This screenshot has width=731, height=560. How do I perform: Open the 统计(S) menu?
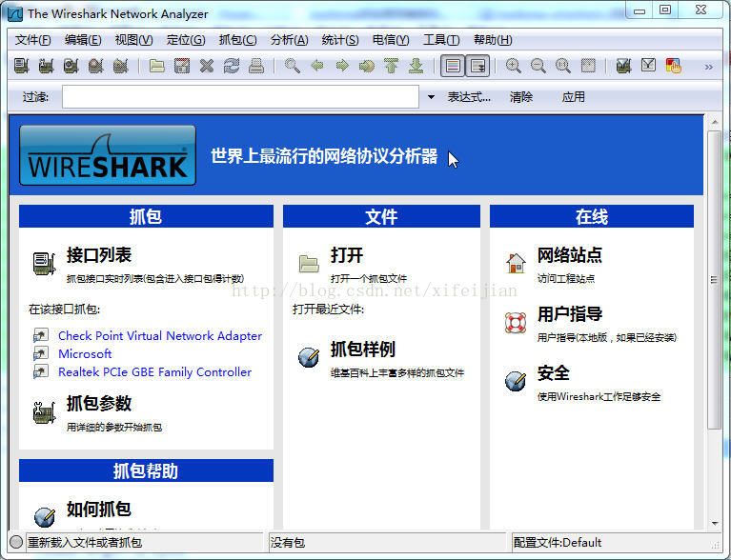[x=340, y=40]
